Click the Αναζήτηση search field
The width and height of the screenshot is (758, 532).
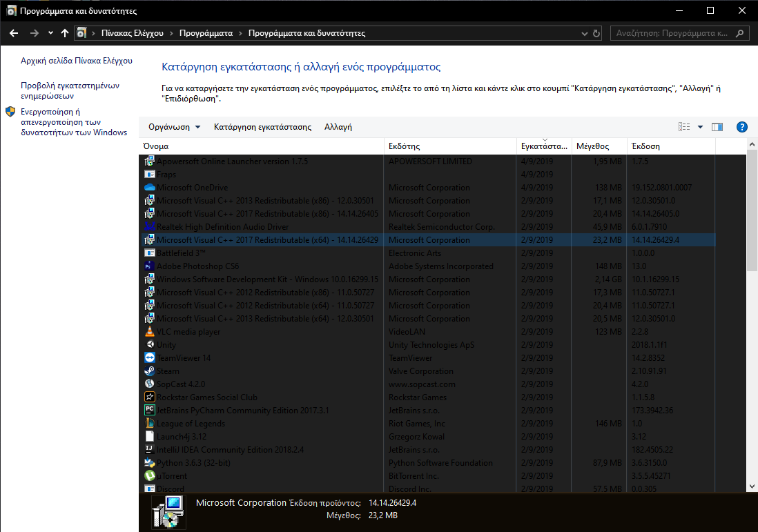coord(680,33)
